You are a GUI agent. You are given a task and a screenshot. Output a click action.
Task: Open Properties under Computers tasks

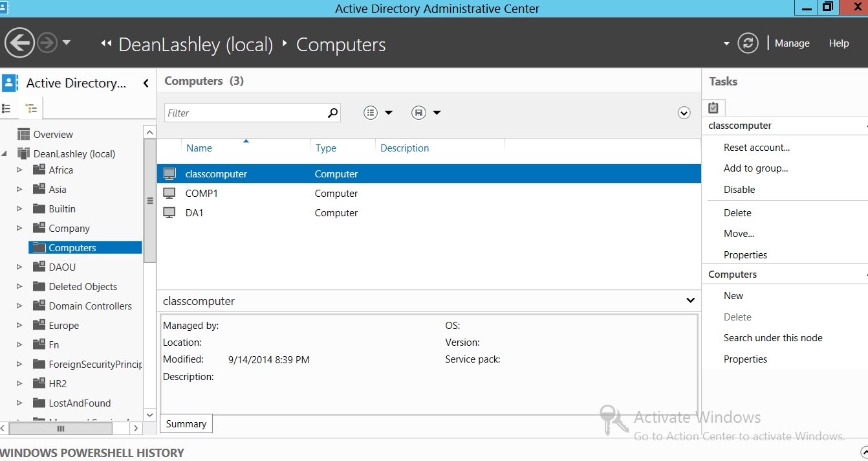tap(745, 359)
